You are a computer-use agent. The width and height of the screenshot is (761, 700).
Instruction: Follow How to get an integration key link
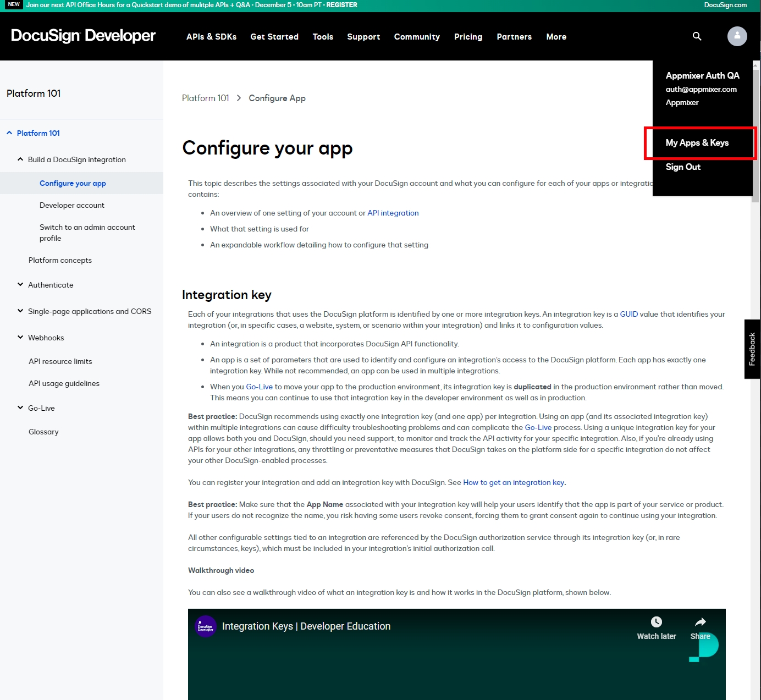tap(514, 483)
